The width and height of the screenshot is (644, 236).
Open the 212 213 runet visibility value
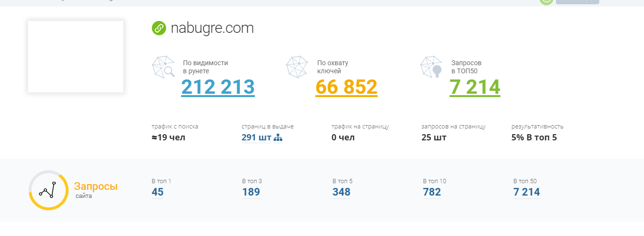(218, 87)
